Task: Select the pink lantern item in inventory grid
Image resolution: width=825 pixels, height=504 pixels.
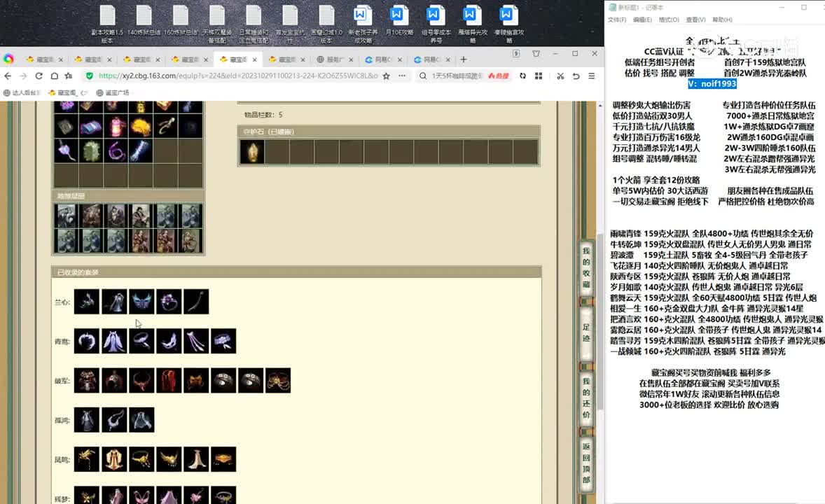Action: (x=116, y=127)
